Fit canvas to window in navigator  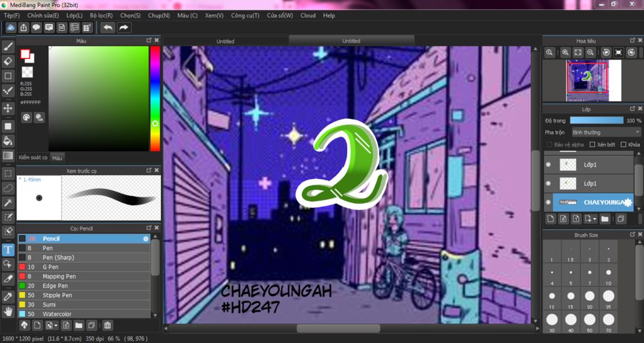578,53
